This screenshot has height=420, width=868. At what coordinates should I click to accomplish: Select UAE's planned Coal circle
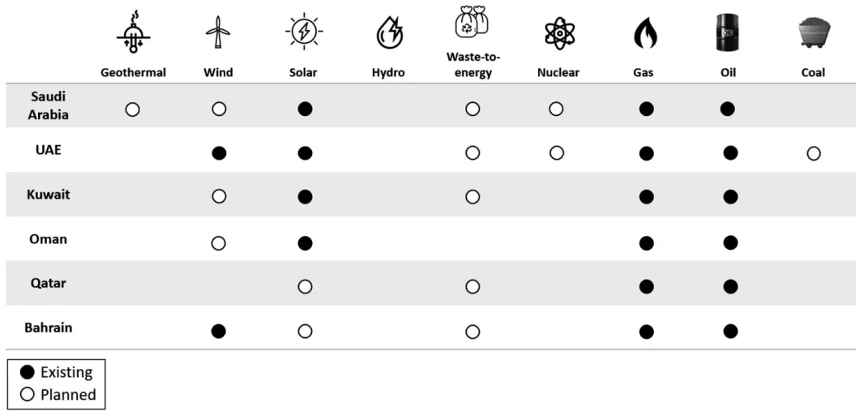(x=814, y=153)
